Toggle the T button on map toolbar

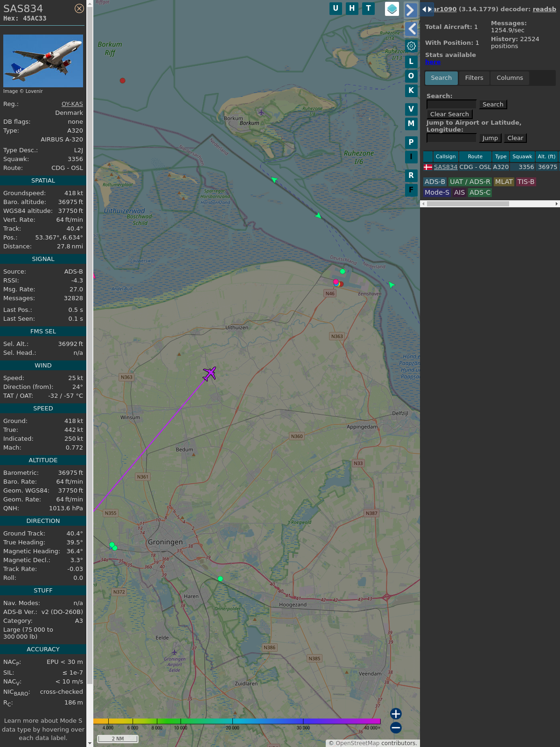(x=369, y=8)
